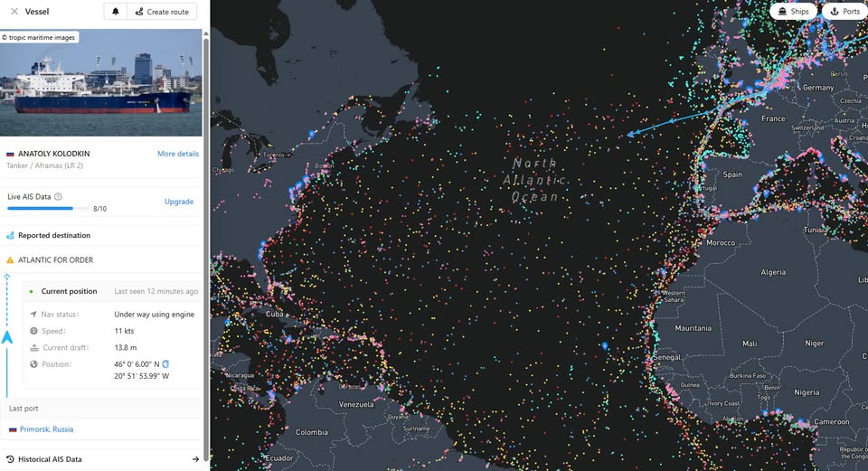Screen dimensions: 868x471
Task: Click the notification bell icon
Action: point(116,12)
